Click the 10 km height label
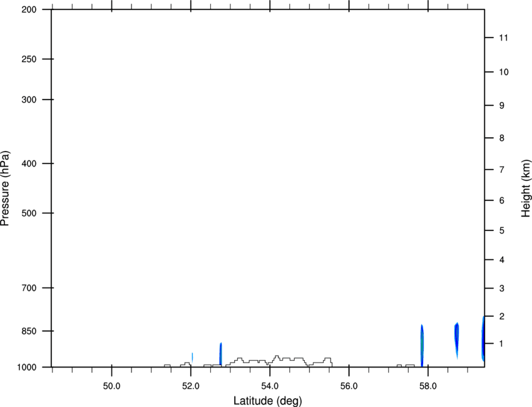532x407 pixels. click(x=504, y=72)
